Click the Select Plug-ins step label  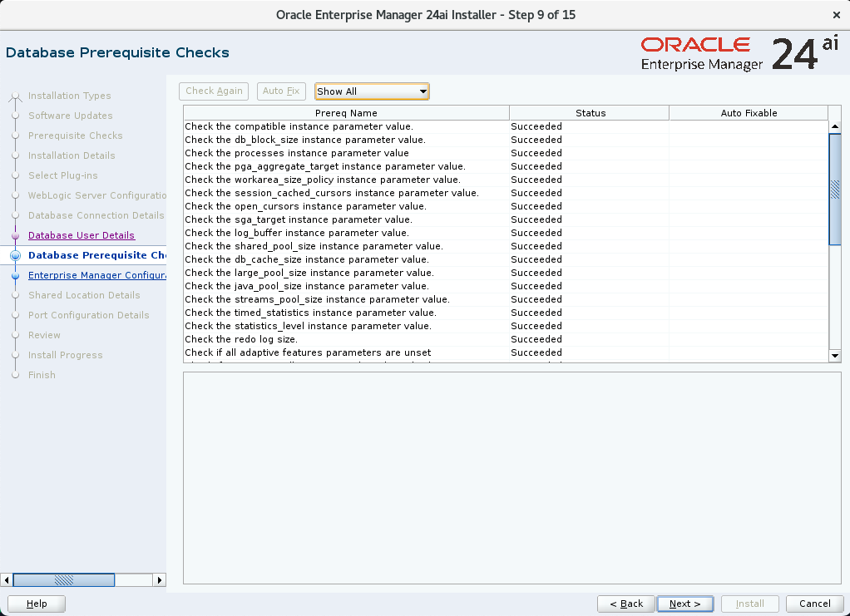(x=63, y=175)
